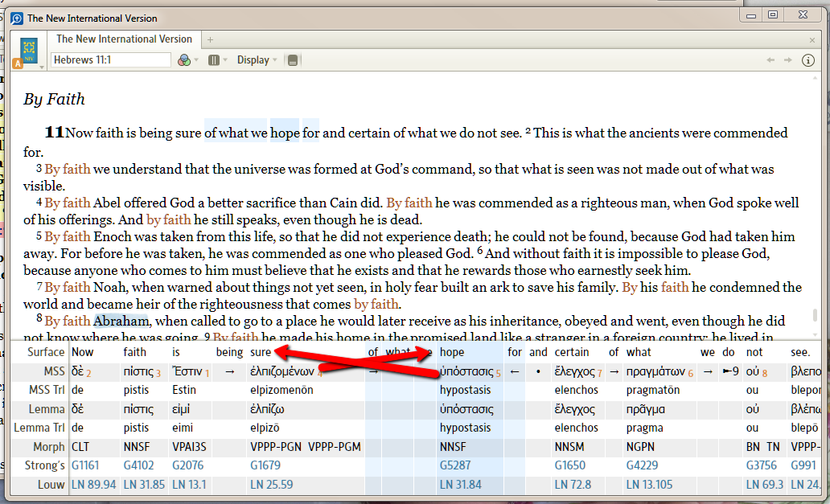Open Louw-Nida link LN 25.59
Screen dimensions: 830x504
[x=272, y=485]
